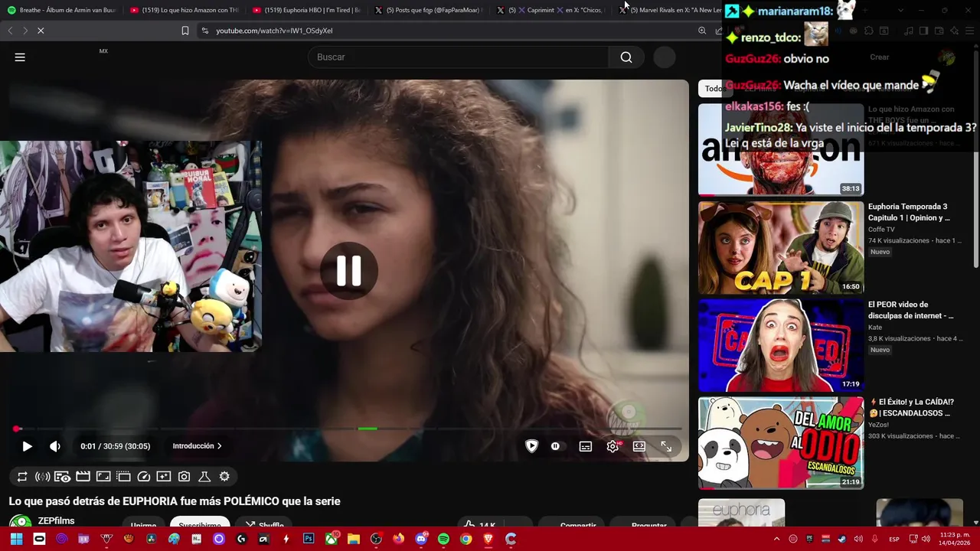Click the clapperboard icon in extension toolbar
Screen dimensions: 980x551
83,477
